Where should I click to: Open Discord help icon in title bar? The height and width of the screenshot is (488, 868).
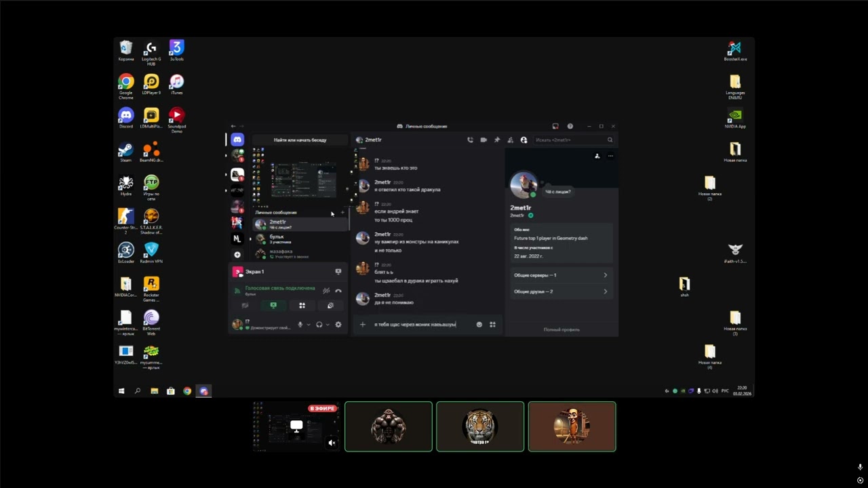click(x=570, y=126)
